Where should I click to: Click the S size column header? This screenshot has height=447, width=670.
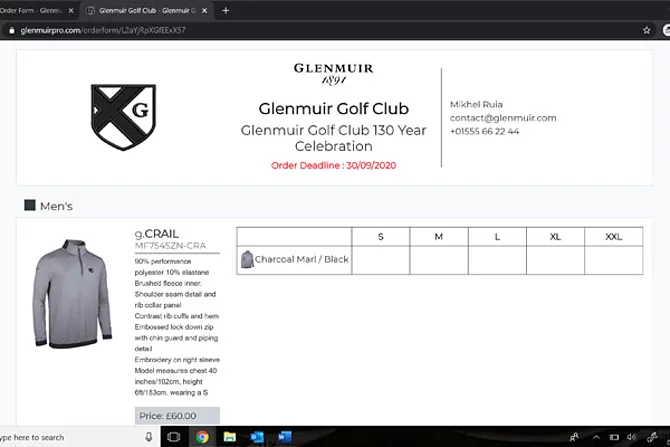(381, 237)
